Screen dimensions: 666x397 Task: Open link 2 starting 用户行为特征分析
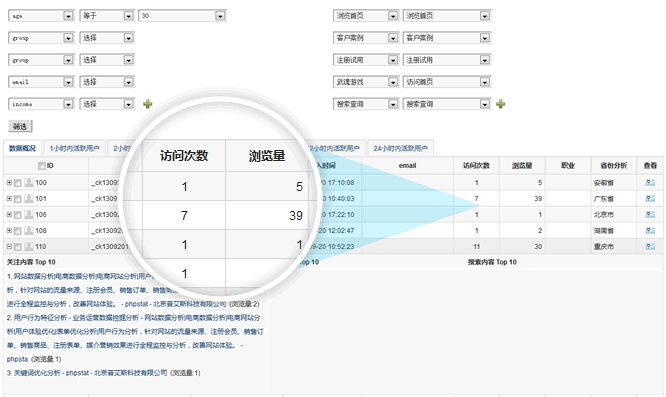point(135,338)
